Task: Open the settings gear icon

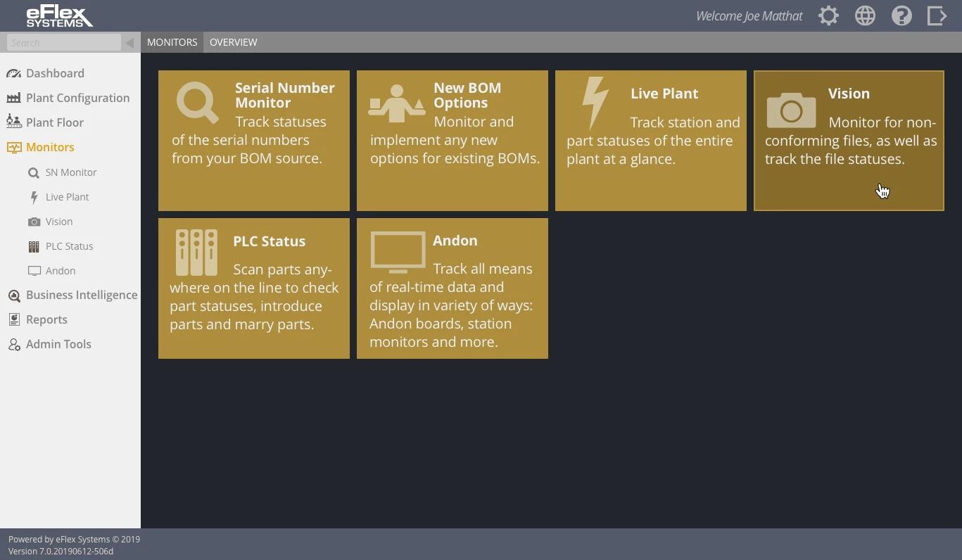Action: [828, 15]
